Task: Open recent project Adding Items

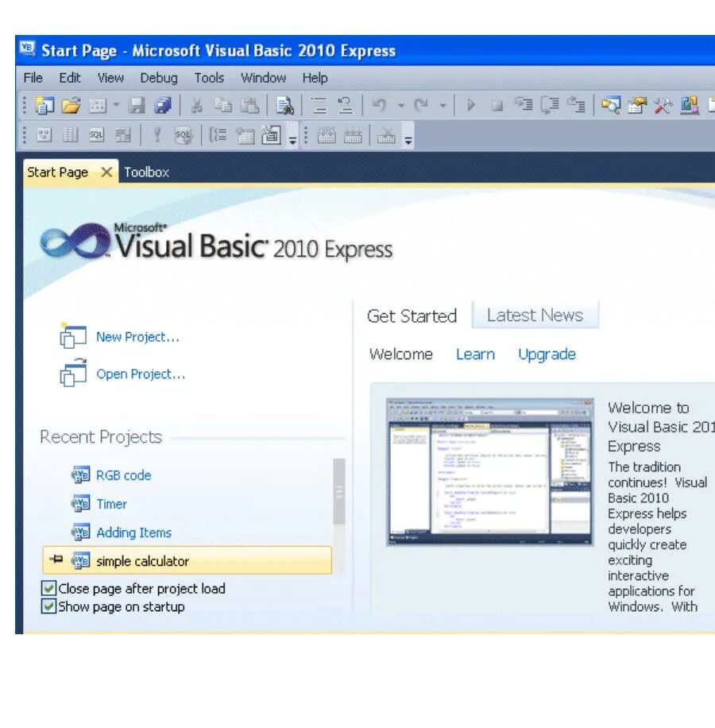Action: point(133,532)
